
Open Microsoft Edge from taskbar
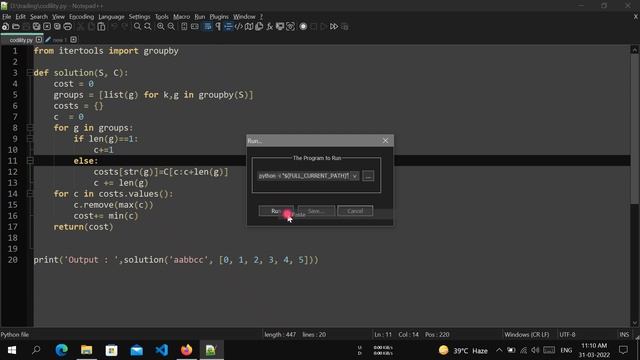(x=62, y=350)
